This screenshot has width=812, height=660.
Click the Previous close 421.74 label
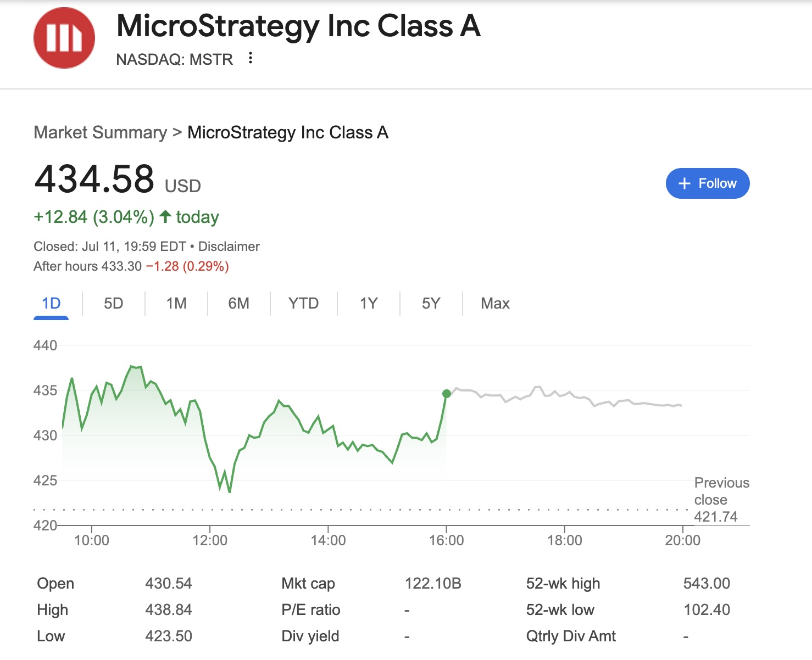pos(721,499)
